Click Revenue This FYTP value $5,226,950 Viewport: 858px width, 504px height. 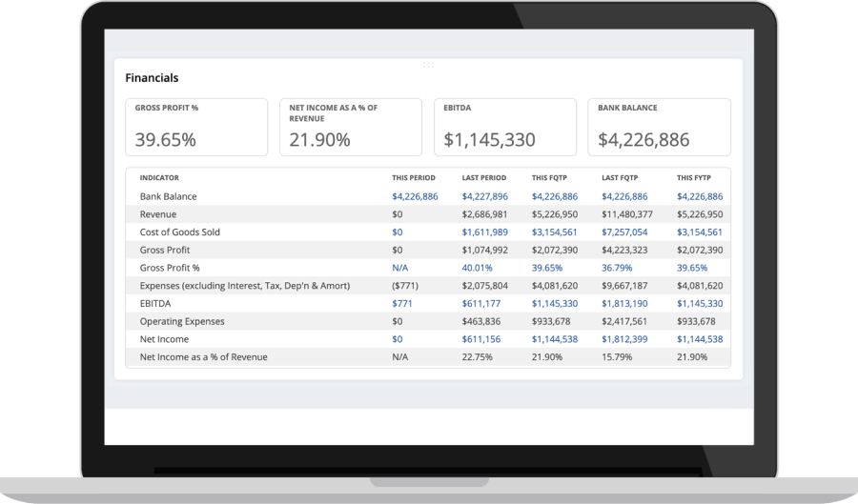pyautogui.click(x=700, y=214)
